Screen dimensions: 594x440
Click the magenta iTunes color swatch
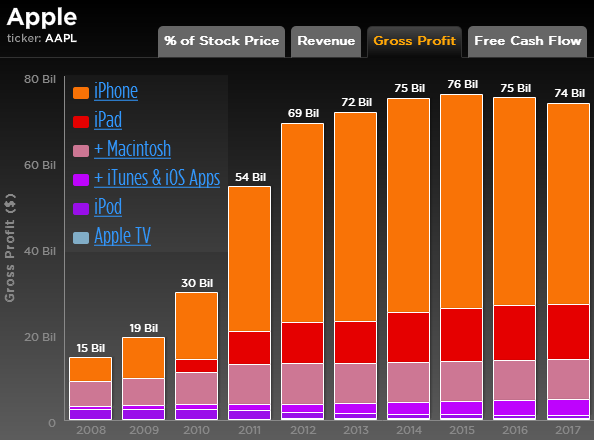[x=81, y=180]
